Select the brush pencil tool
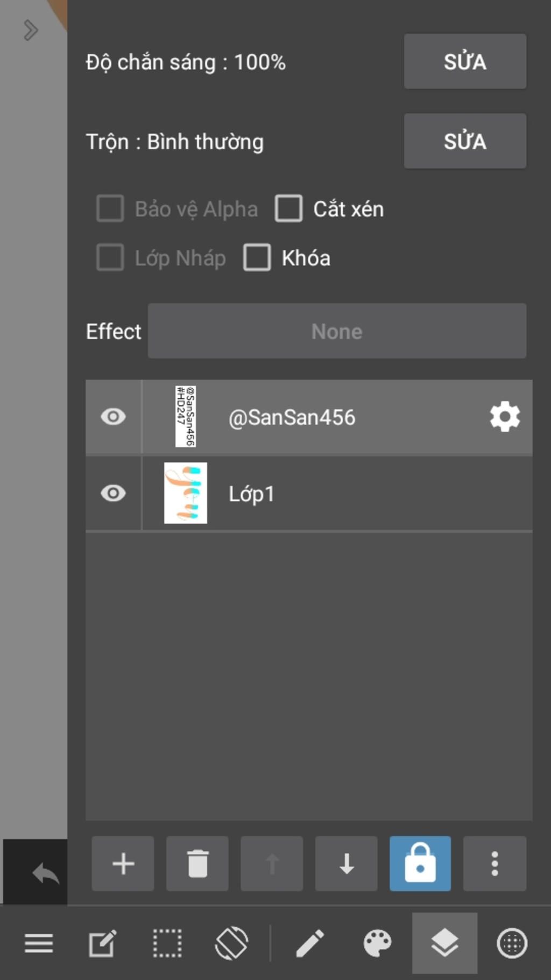 coord(310,943)
